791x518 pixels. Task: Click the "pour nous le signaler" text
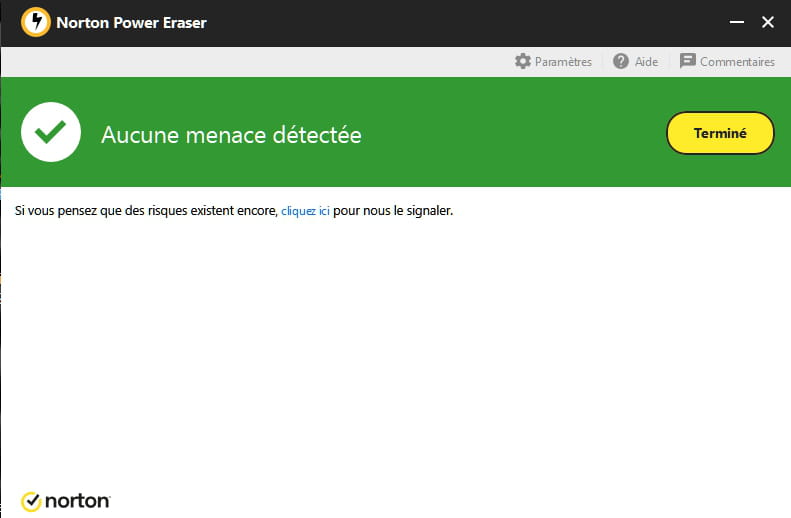(393, 211)
